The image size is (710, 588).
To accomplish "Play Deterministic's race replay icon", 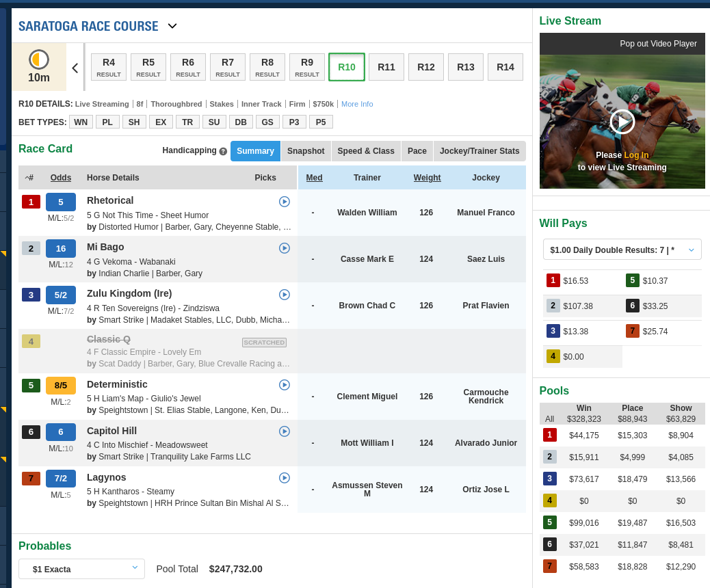I will pos(285,385).
